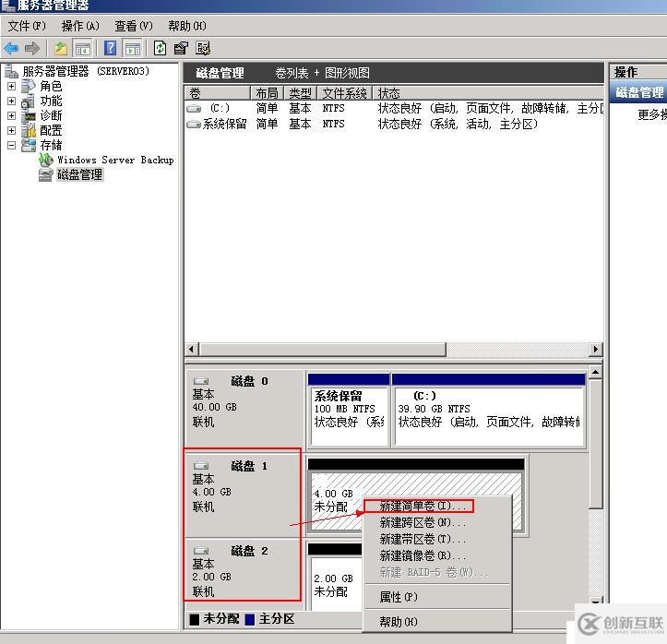
Task: Choose 新建带区卷(T)... from context menu
Action: coord(437,540)
